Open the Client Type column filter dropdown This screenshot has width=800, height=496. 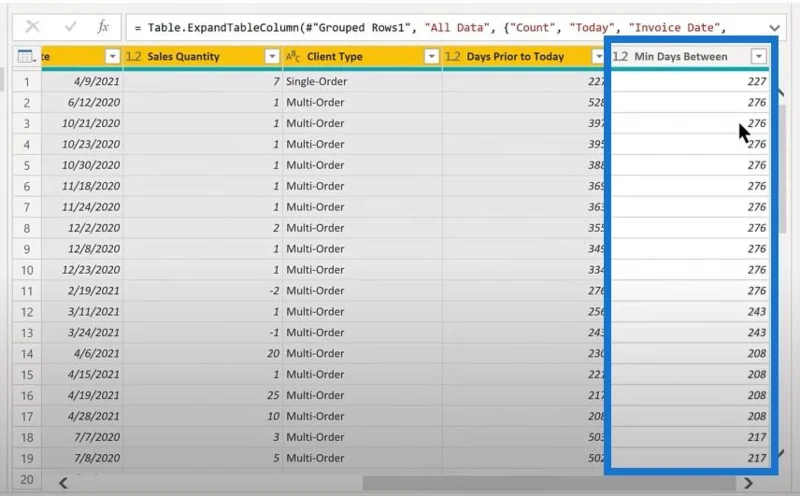(x=432, y=57)
